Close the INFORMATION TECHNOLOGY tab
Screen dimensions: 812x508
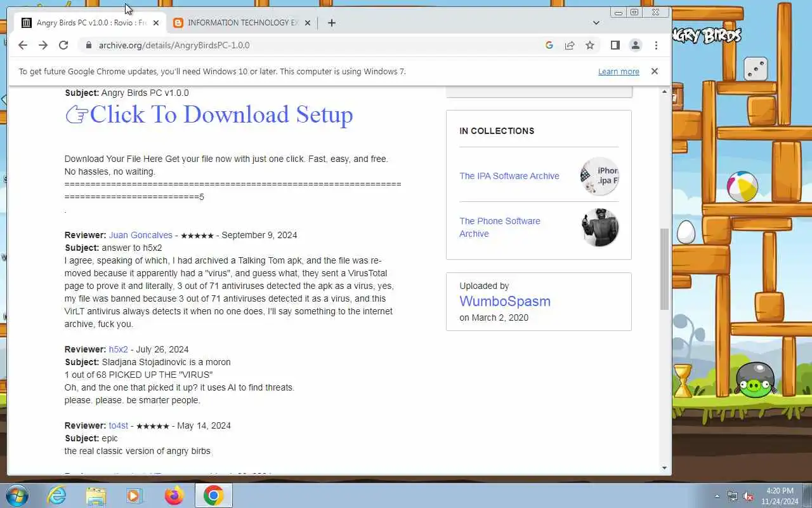(x=308, y=23)
